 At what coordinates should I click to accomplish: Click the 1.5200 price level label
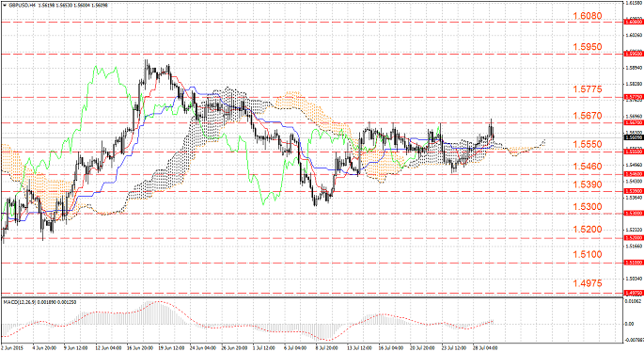coord(588,230)
